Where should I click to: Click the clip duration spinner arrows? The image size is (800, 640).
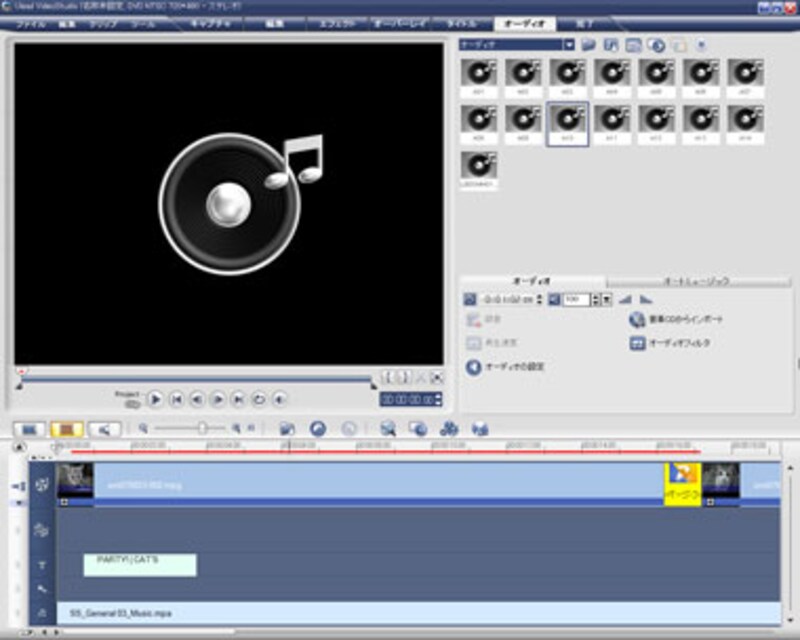(x=541, y=299)
